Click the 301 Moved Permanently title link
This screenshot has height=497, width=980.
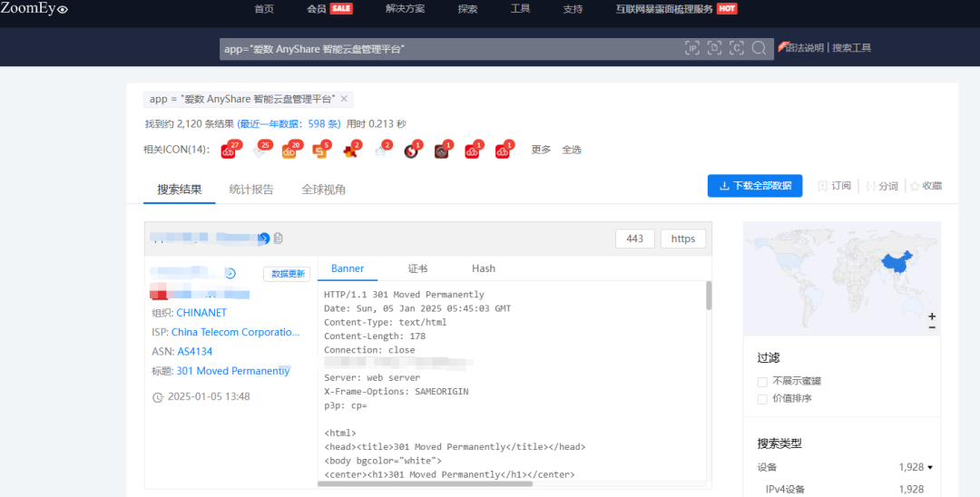(233, 371)
